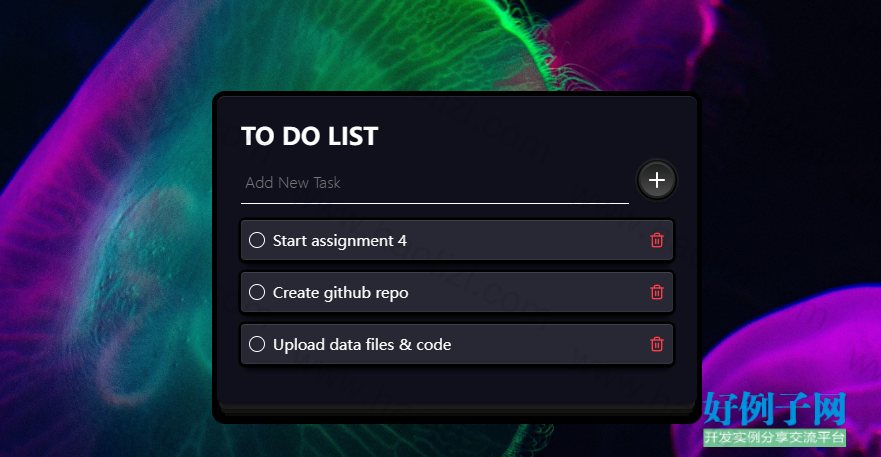Select the "Upload data files & code" text
The width and height of the screenshot is (881, 457).
coord(362,345)
